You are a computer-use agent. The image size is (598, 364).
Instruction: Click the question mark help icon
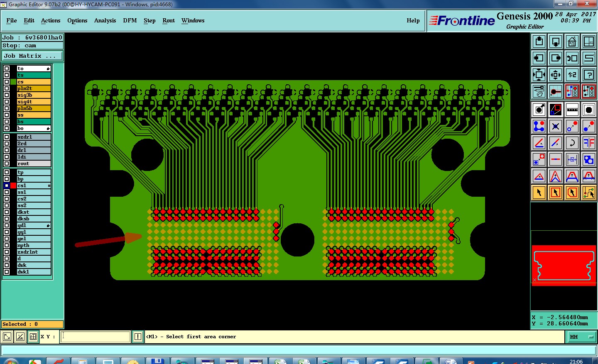pyautogui.click(x=589, y=75)
